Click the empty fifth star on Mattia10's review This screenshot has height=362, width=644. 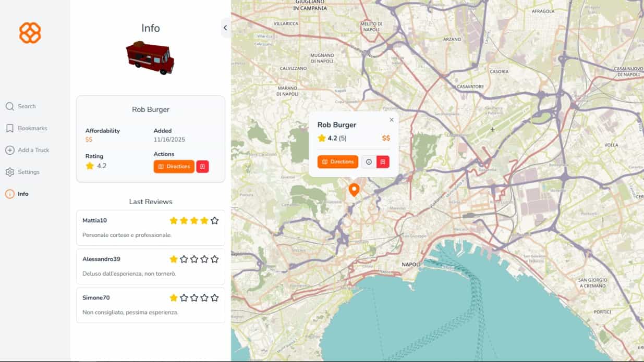(215, 220)
